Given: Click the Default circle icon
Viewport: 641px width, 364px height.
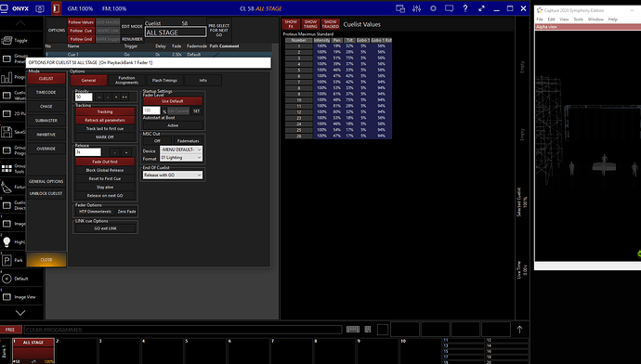Looking at the screenshot, I should (7, 279).
